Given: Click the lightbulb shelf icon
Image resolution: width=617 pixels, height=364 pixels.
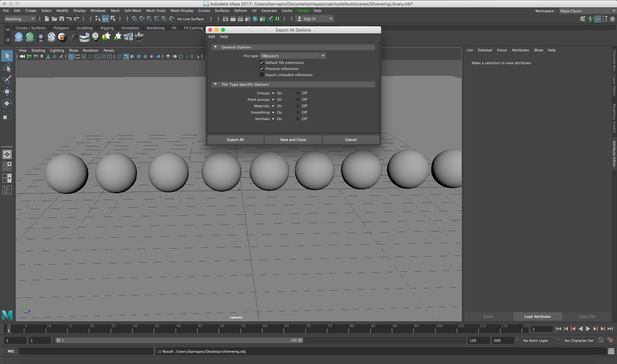Looking at the screenshot, I should (x=95, y=37).
